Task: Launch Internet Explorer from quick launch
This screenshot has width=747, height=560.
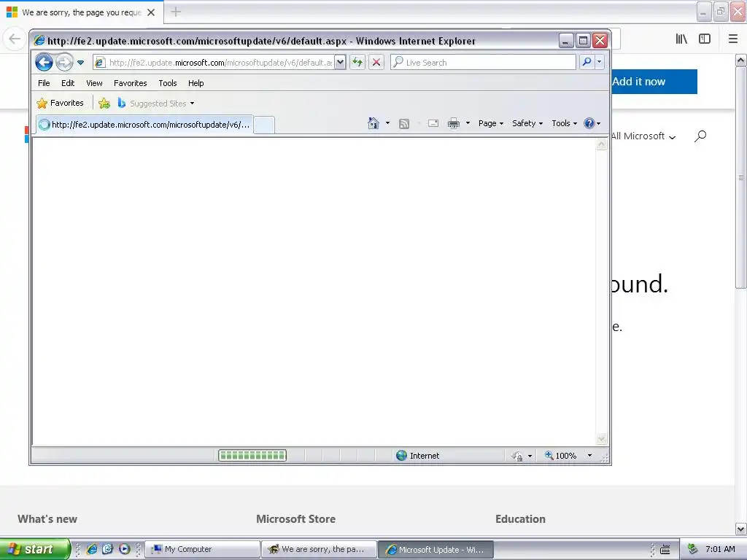Action: (92, 549)
